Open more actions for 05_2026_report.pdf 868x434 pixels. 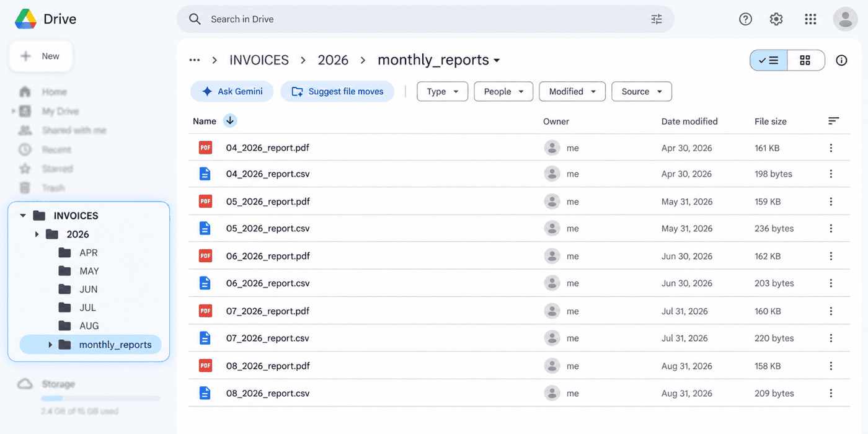click(831, 201)
